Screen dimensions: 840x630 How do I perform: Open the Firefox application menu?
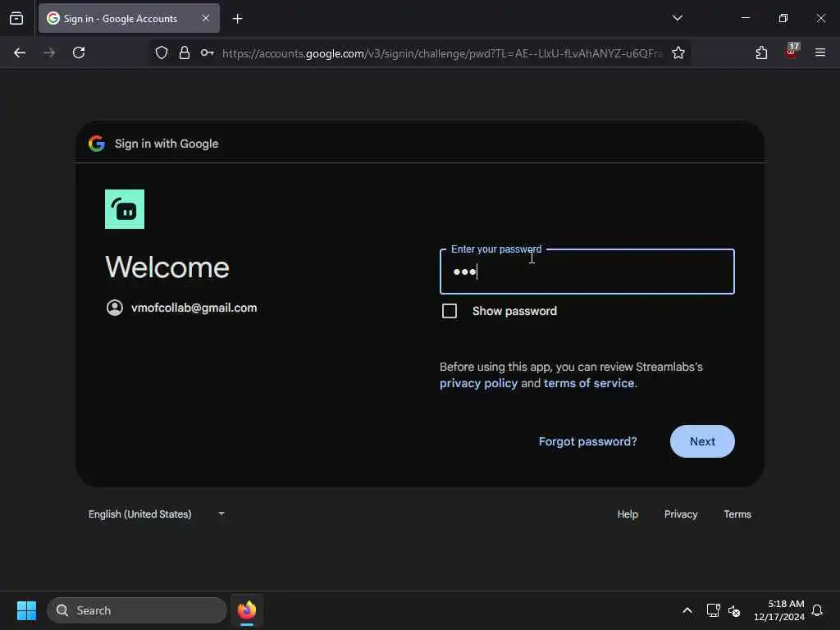tap(820, 52)
